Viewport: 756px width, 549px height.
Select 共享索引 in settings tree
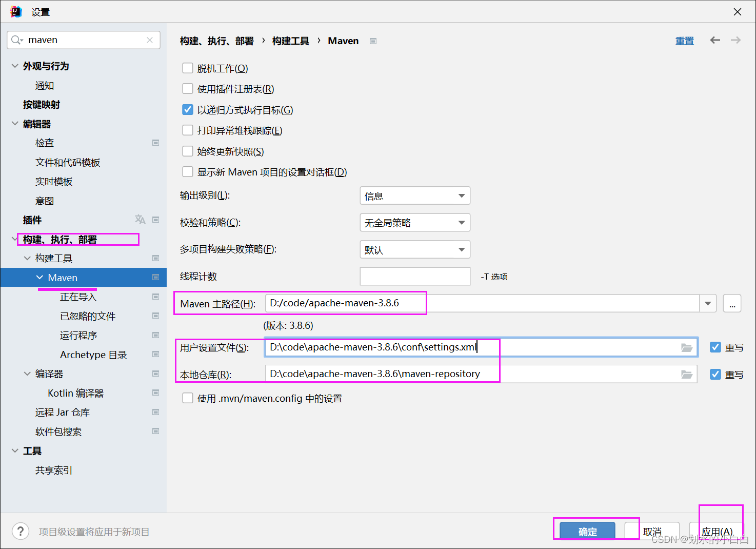coord(54,470)
